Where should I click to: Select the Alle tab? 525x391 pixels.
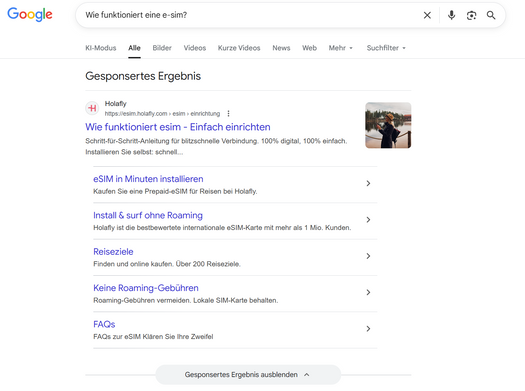[x=134, y=48]
